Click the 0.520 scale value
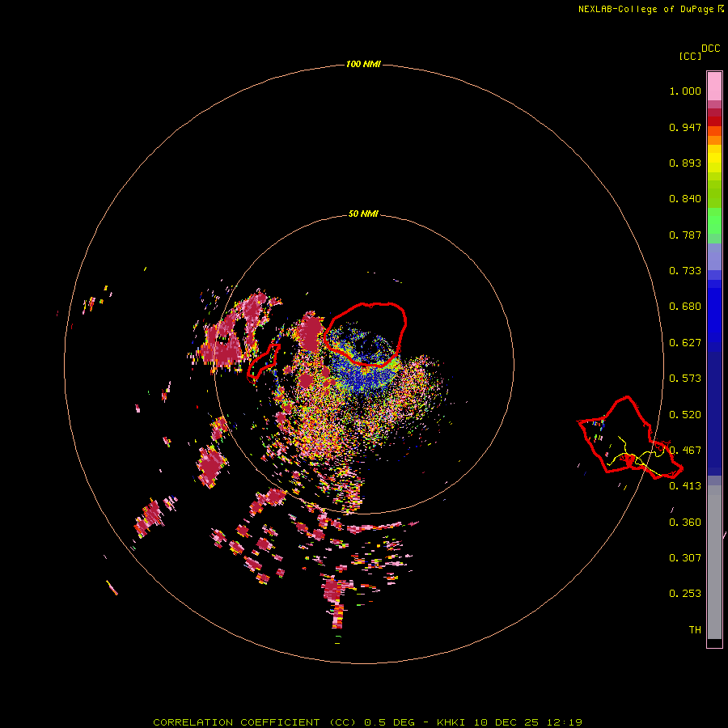The height and width of the screenshot is (728, 728). coord(685,415)
